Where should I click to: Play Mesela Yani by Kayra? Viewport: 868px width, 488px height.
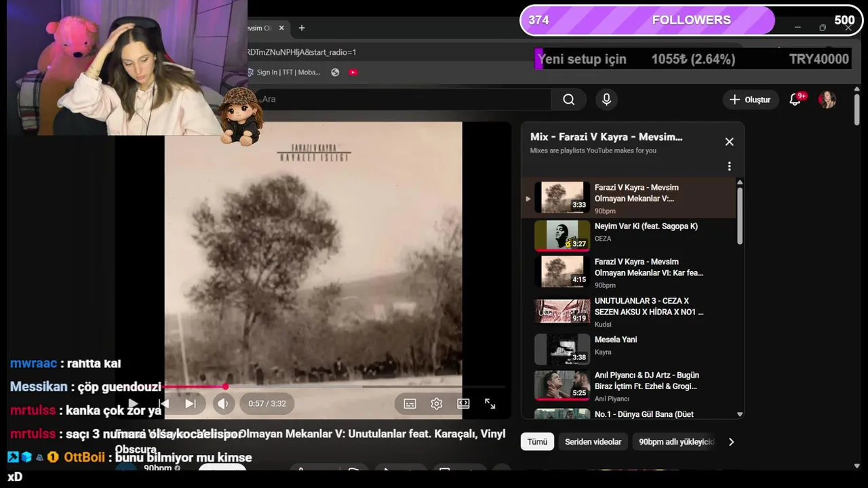tap(629, 348)
